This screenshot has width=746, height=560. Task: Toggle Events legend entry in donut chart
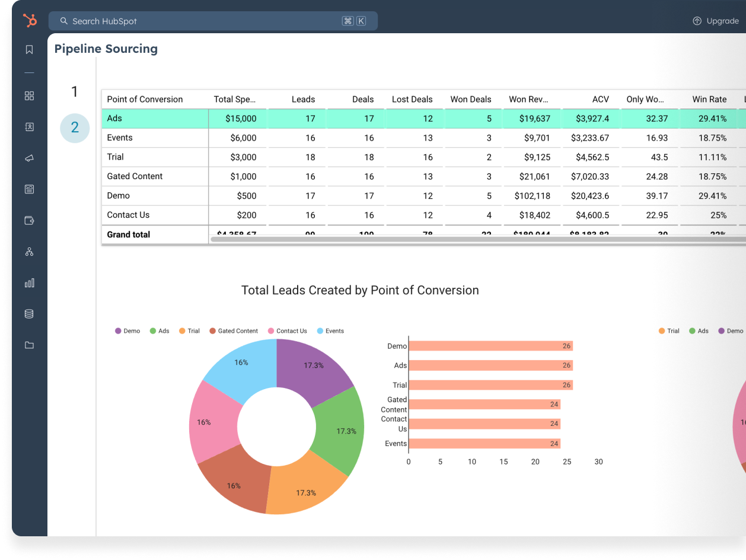330,331
